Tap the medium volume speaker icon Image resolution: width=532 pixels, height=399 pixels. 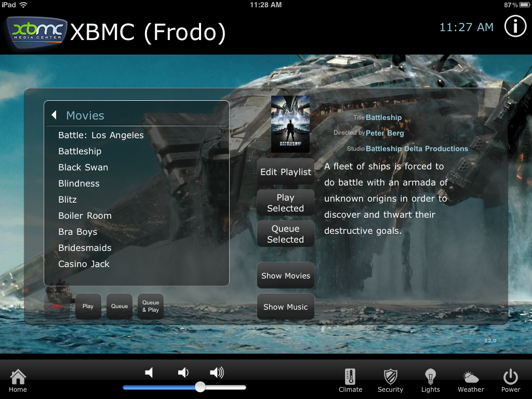coord(183,373)
